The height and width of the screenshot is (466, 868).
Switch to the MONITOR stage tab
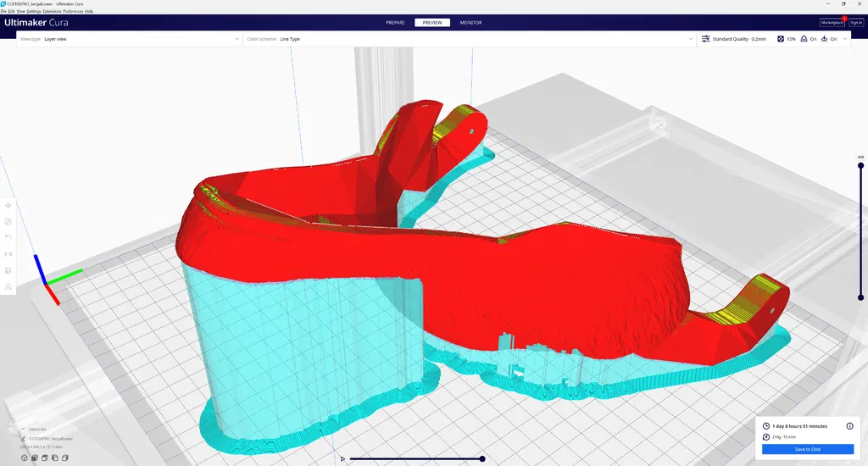[x=470, y=23]
